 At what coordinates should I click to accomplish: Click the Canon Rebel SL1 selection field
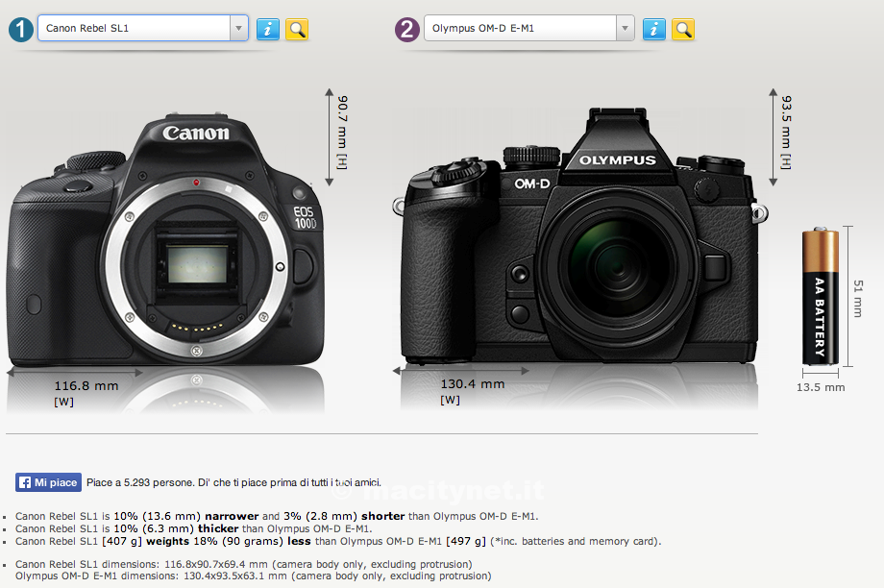[143, 28]
